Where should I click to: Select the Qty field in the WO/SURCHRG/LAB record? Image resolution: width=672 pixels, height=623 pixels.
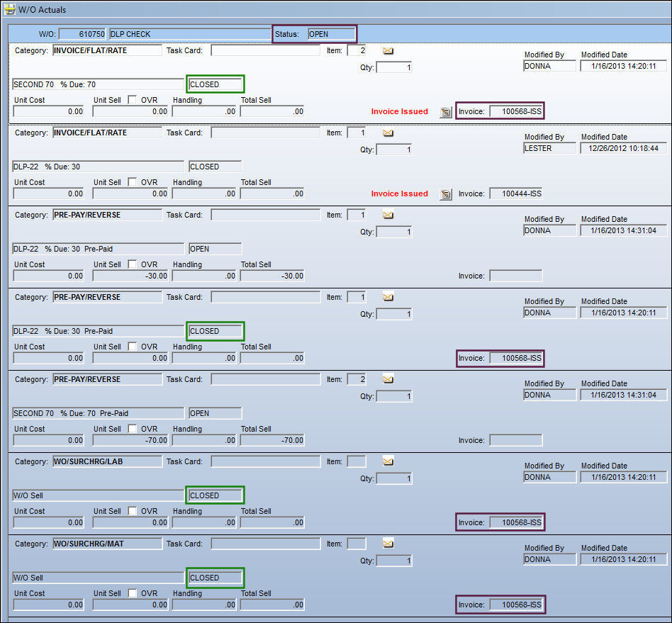pyautogui.click(x=394, y=478)
